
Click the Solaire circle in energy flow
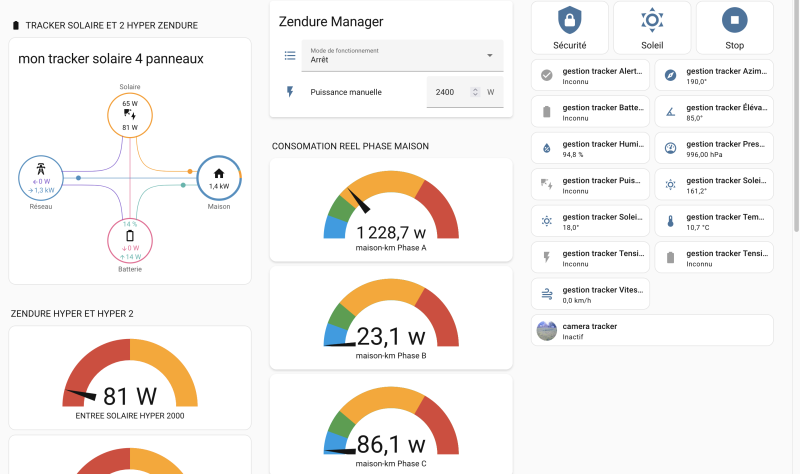pyautogui.click(x=130, y=115)
